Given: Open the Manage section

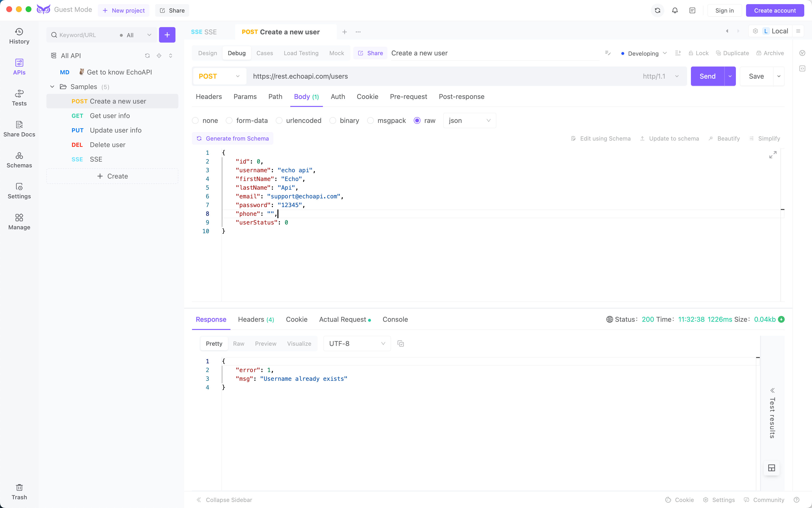Looking at the screenshot, I should tap(19, 222).
